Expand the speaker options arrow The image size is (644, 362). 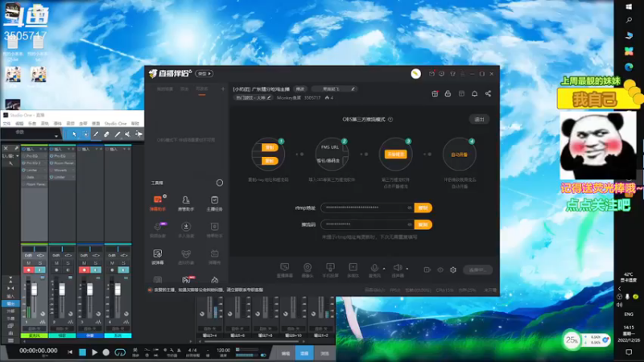[x=407, y=269]
